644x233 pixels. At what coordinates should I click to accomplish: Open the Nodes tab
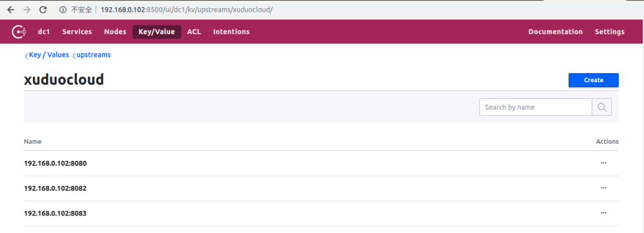click(x=115, y=32)
